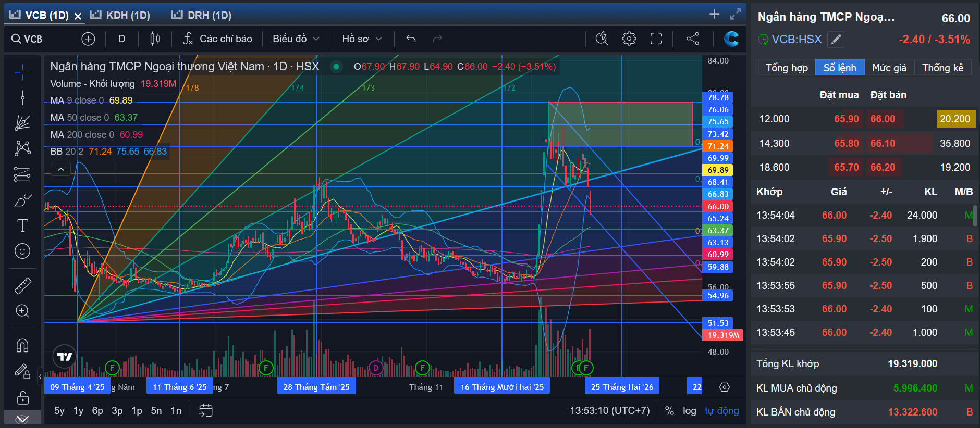This screenshot has height=428, width=980.
Task: Set the chart range to 6p
Action: 97,411
